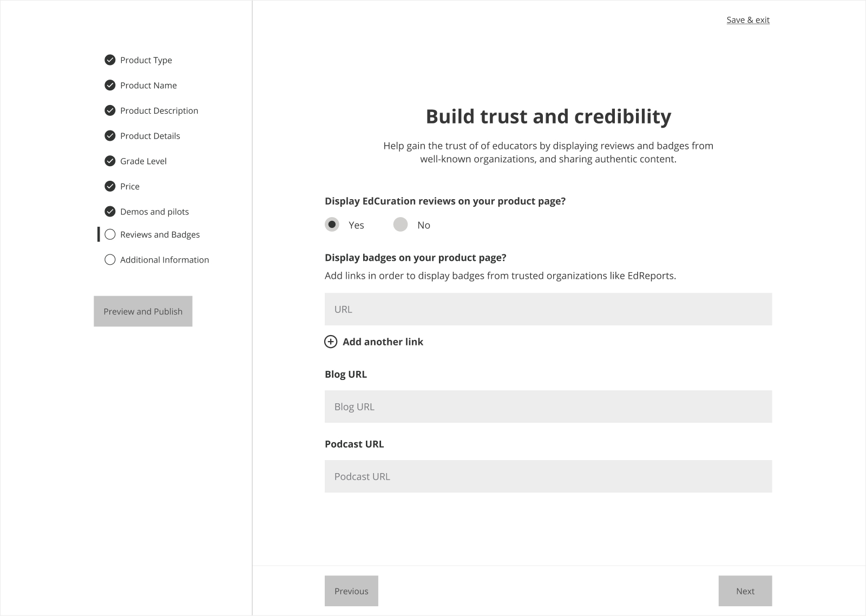The height and width of the screenshot is (616, 866).
Task: Click the Demos and pilots checkmark icon
Action: (x=110, y=211)
